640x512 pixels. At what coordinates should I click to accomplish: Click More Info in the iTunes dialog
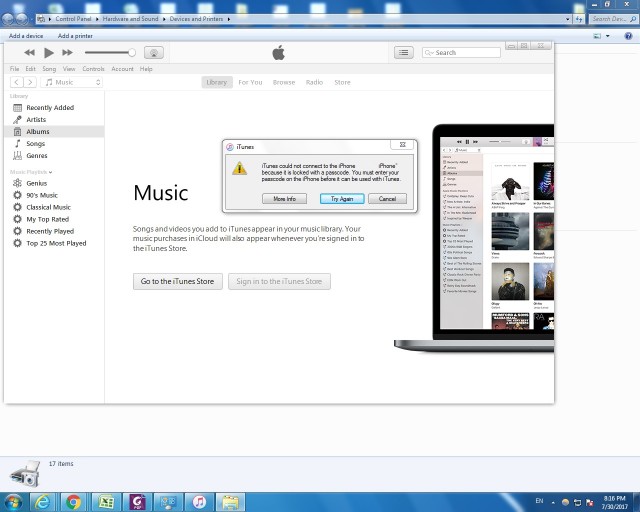(x=284, y=199)
